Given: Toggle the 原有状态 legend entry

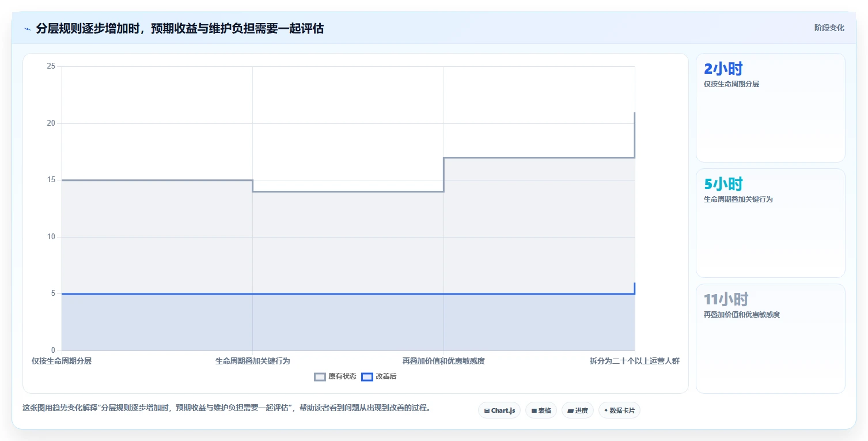Looking at the screenshot, I should click(335, 376).
